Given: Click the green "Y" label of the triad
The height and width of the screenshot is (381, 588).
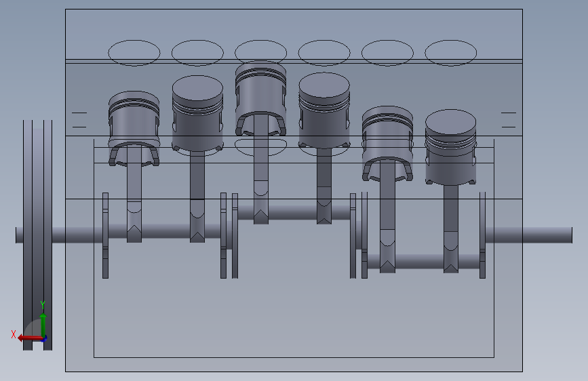Looking at the screenshot, I should (x=43, y=304).
